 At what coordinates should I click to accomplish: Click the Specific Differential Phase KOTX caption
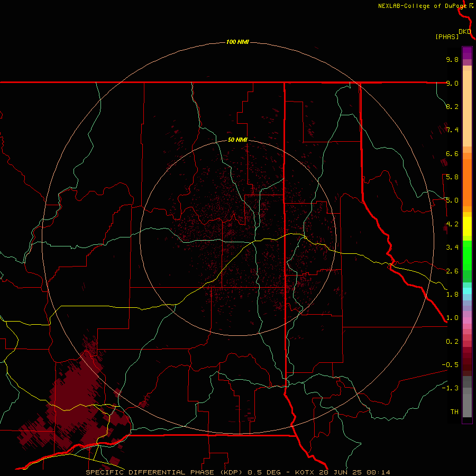pyautogui.click(x=237, y=472)
